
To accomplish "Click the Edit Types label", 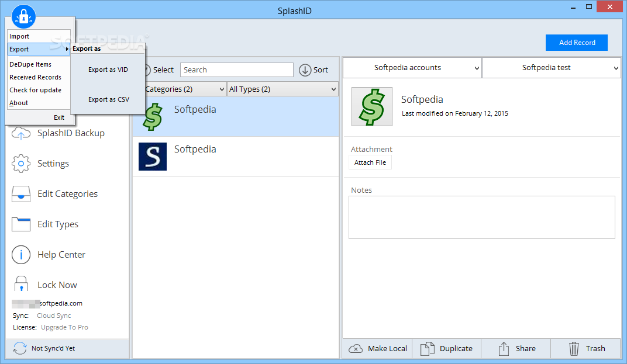I will pyautogui.click(x=58, y=224).
